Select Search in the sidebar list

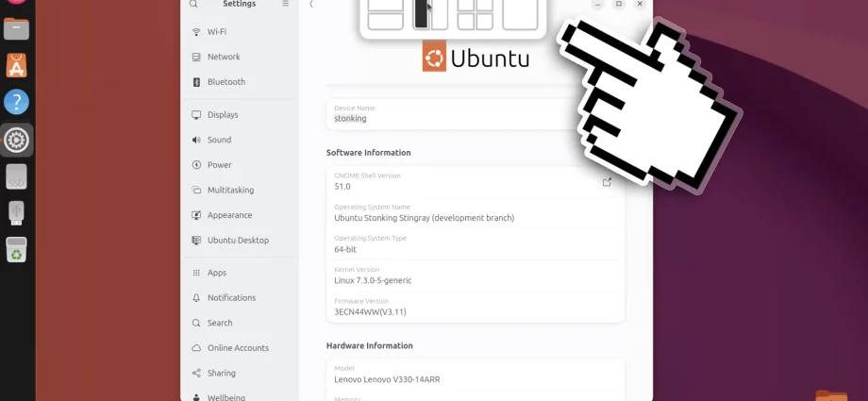[x=240, y=323]
